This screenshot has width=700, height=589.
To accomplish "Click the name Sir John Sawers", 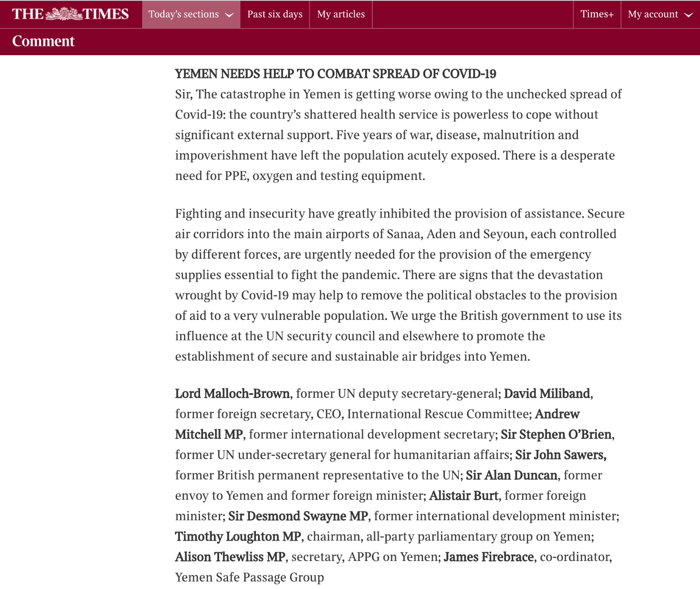I will pos(560,455).
